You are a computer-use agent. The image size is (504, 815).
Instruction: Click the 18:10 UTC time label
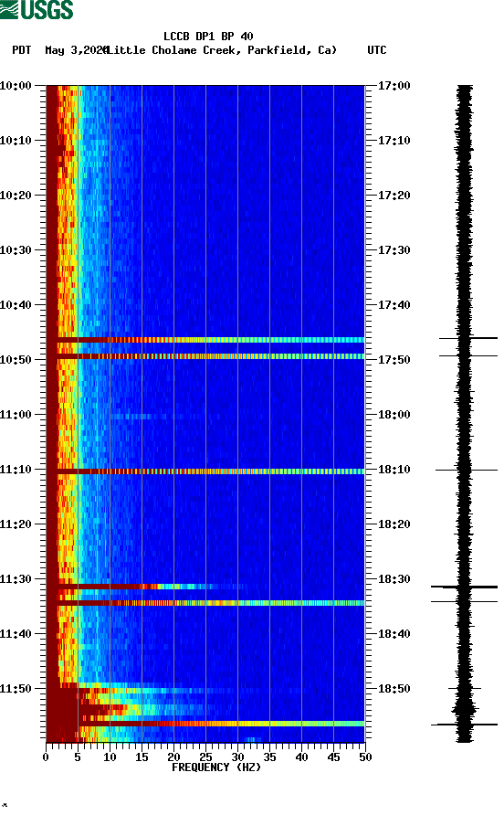(394, 470)
